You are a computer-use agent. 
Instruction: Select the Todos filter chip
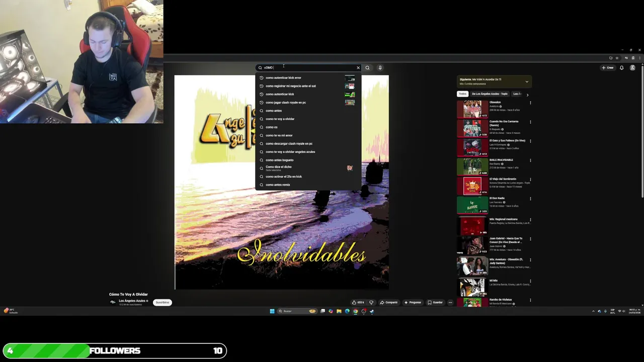[462, 94]
